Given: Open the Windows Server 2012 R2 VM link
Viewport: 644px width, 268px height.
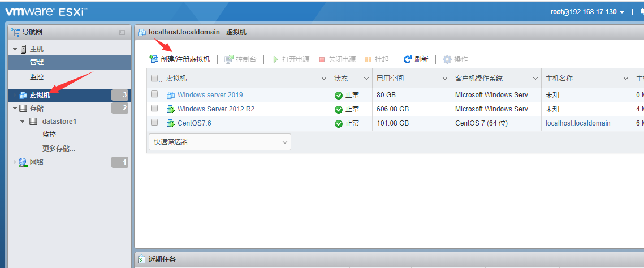Looking at the screenshot, I should point(216,109).
